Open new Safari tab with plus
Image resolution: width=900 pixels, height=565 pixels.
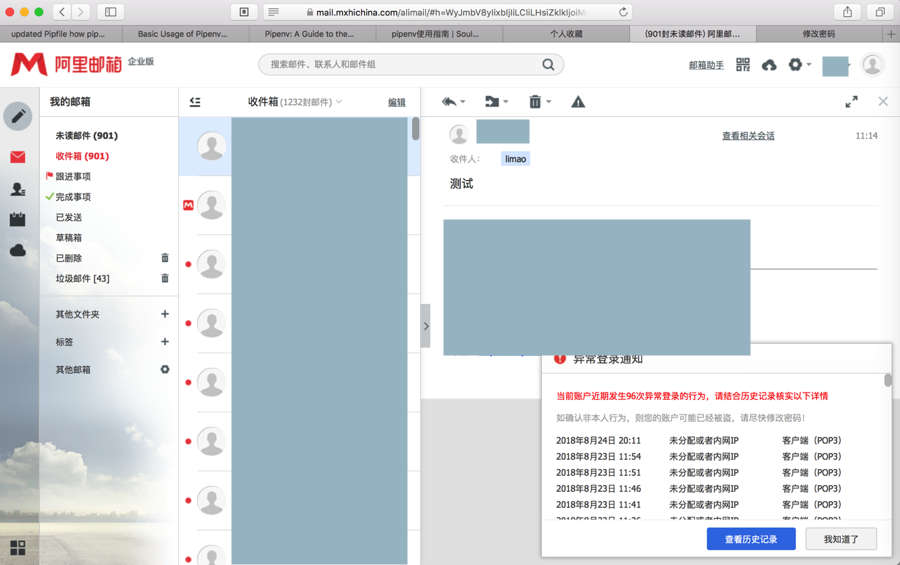point(891,34)
